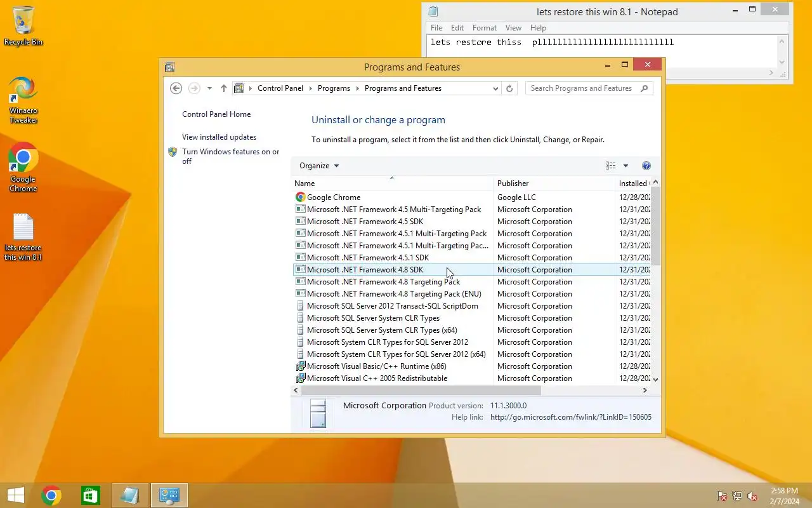Click the list scrollbar down arrow

coord(655,379)
